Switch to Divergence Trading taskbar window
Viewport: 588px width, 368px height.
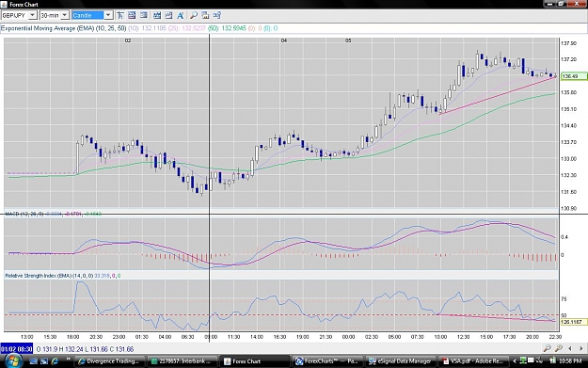click(109, 361)
